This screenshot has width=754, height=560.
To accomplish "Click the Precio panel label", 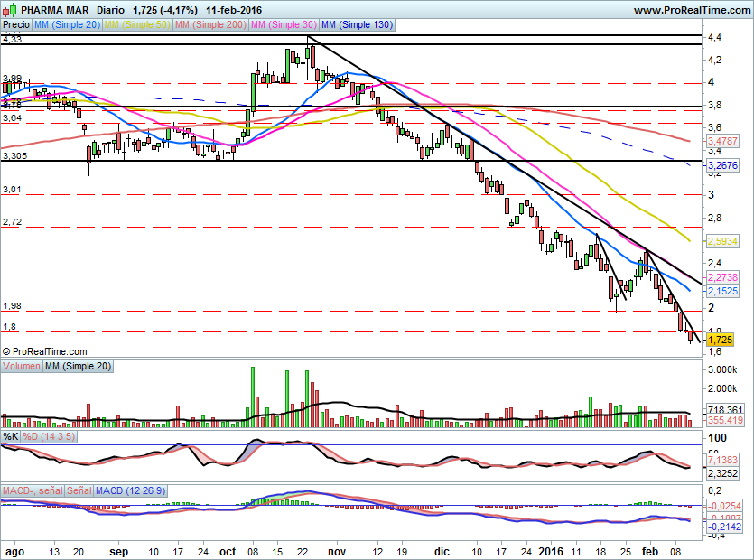I will 16,24.
